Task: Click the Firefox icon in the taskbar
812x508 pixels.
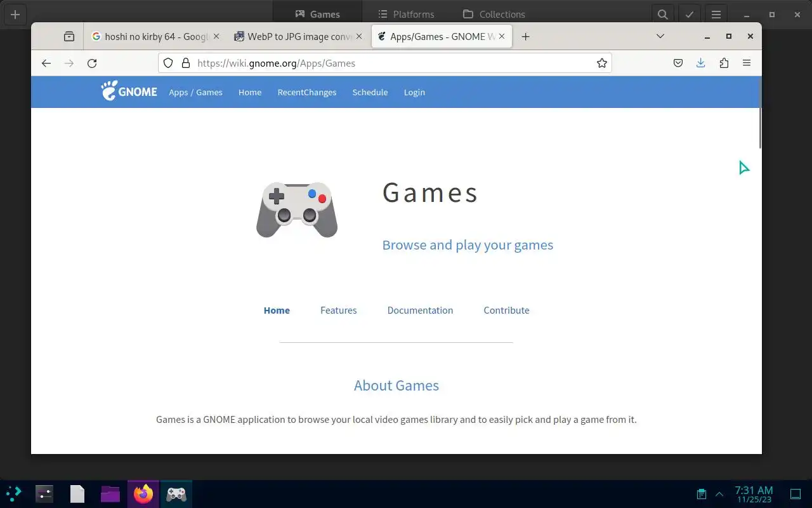Action: coord(143,494)
